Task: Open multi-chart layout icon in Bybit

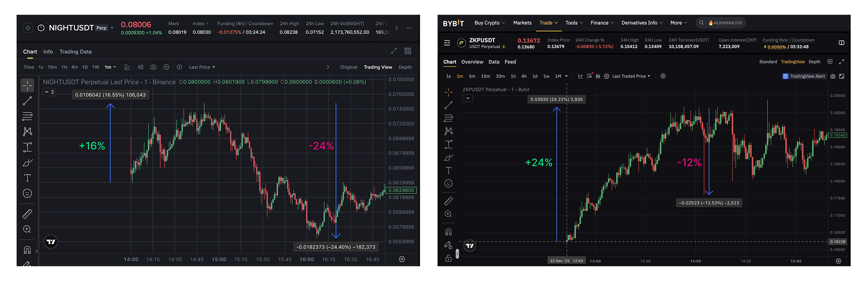Action: 830,61
